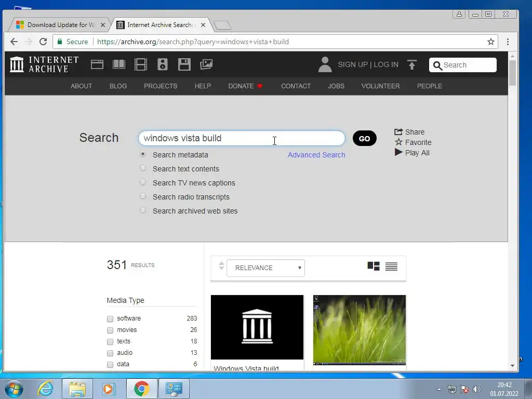
Task: Open the Software floppy-disk icon
Action: [184, 64]
